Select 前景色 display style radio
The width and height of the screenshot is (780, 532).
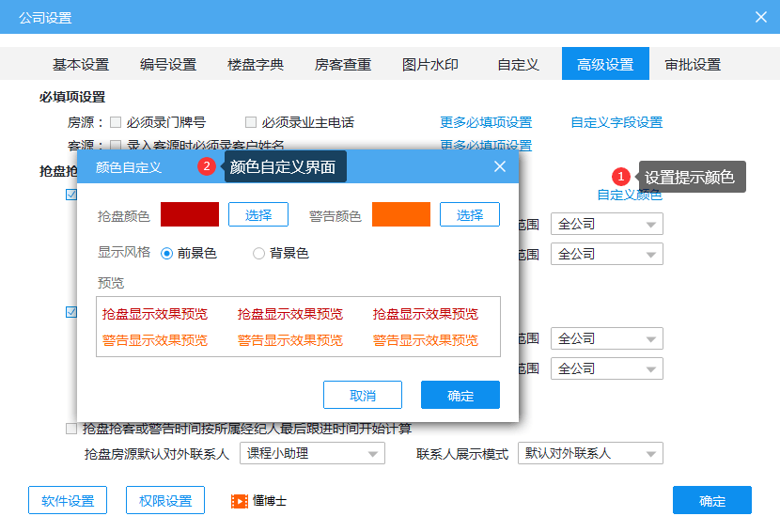pyautogui.click(x=167, y=254)
